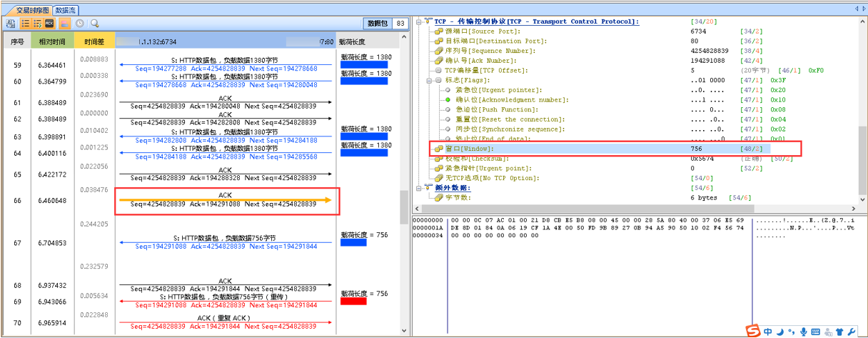The height and width of the screenshot is (338, 868).
Task: Open the soft keyboard icon in the IME bar
Action: pos(815,332)
